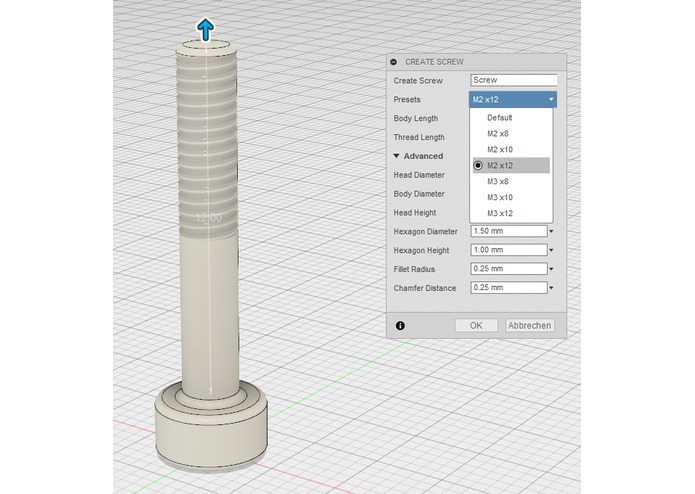Open Hexagon Height value dropdown arrow

551,250
